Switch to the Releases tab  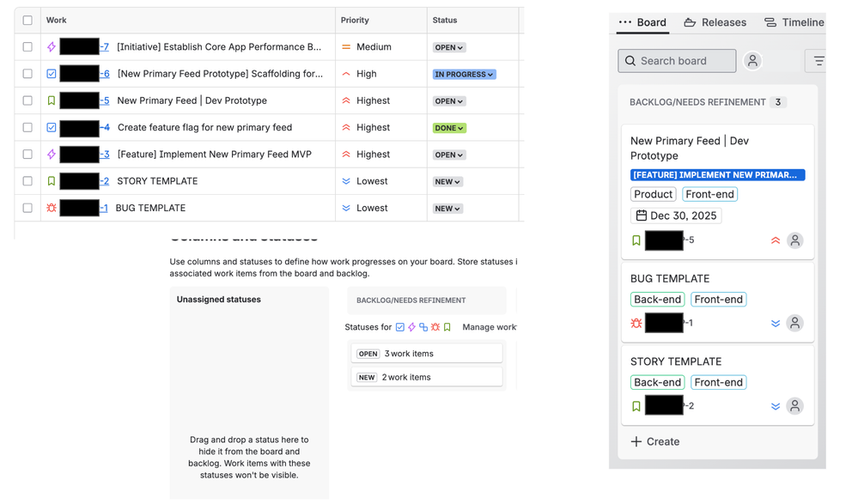pos(715,22)
